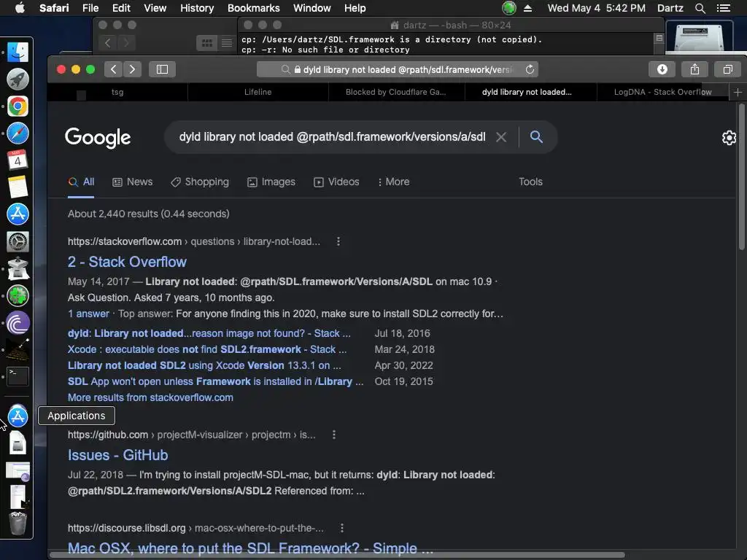Reload the page in address bar
The width and height of the screenshot is (747, 560).
click(x=530, y=69)
